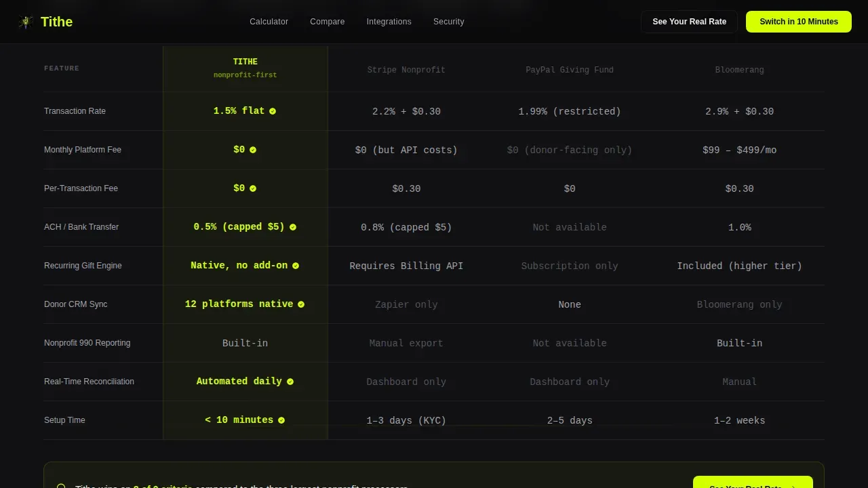This screenshot has height=488, width=868.
Task: Click the Manual export cell
Action: 406,344
